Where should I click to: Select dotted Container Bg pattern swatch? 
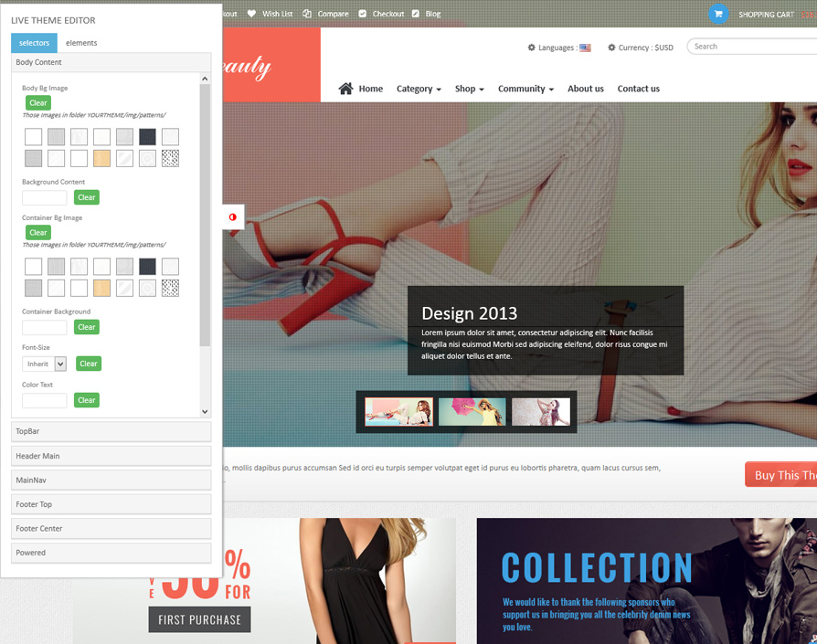pyautogui.click(x=170, y=288)
